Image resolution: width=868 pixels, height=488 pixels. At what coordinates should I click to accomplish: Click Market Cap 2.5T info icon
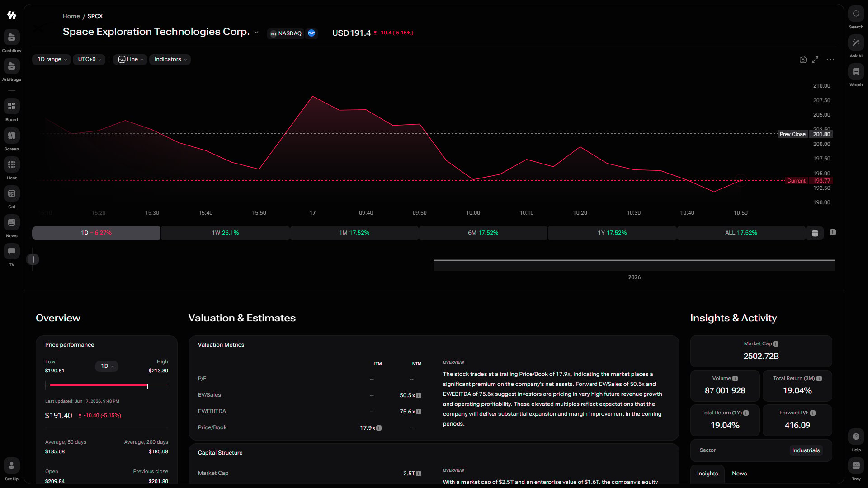point(419,474)
